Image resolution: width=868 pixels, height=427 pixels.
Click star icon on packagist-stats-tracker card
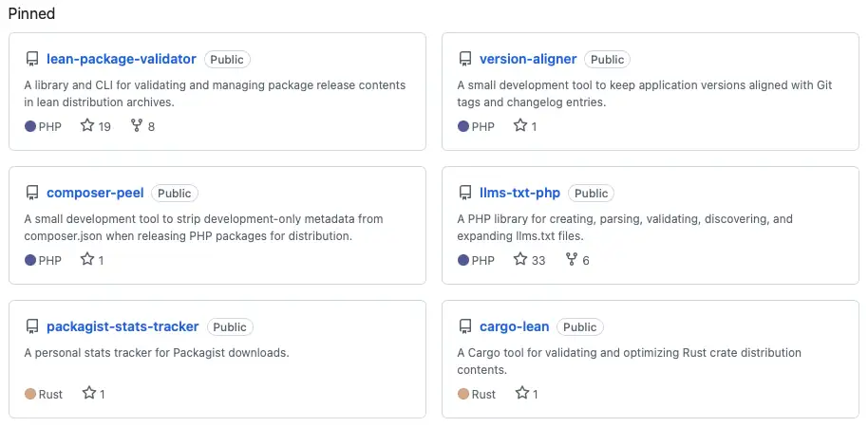[89, 393]
